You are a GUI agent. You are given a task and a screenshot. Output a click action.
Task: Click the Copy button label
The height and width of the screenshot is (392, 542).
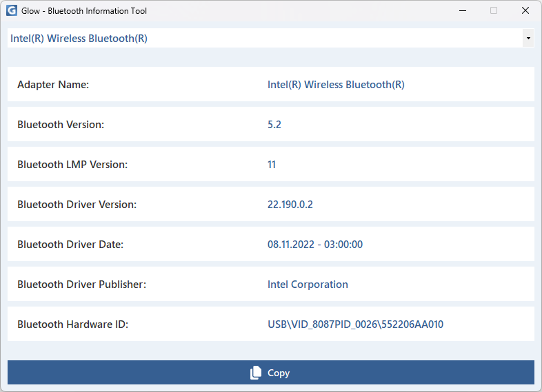279,373
